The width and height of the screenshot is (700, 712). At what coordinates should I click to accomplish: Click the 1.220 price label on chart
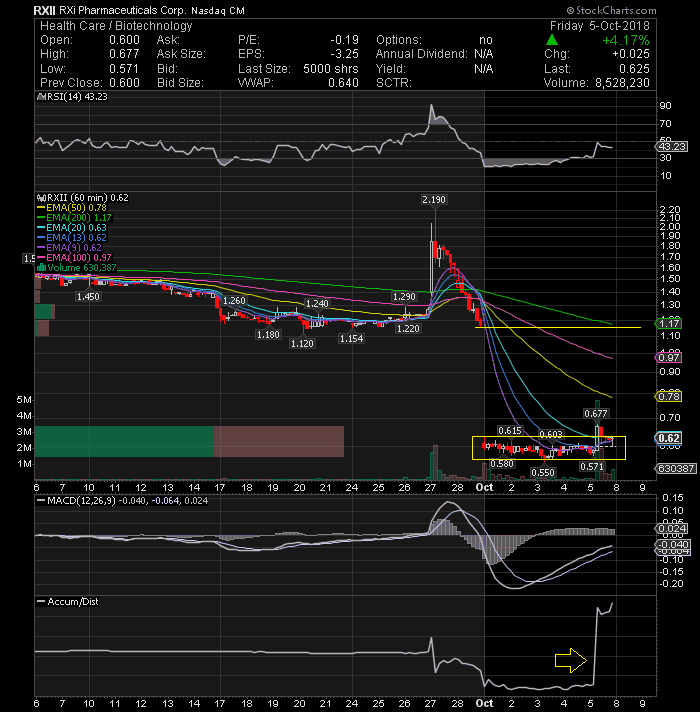pos(408,329)
